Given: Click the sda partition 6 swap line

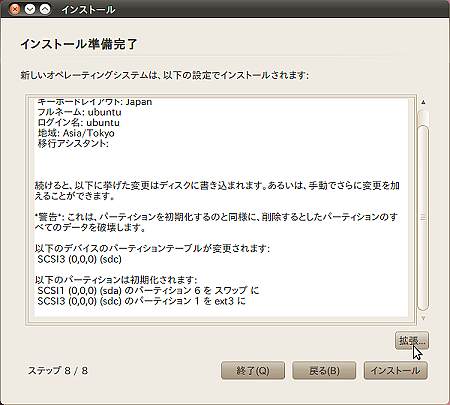Looking at the screenshot, I should click(x=148, y=290).
